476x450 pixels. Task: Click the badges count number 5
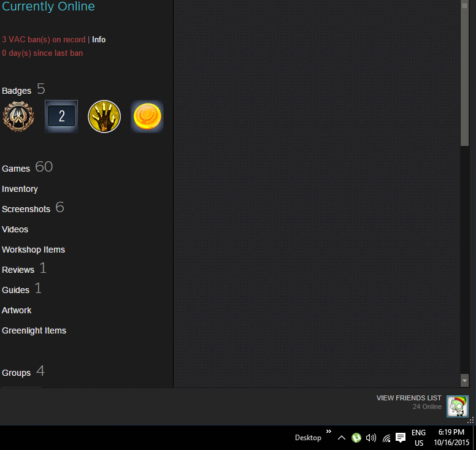click(x=41, y=89)
